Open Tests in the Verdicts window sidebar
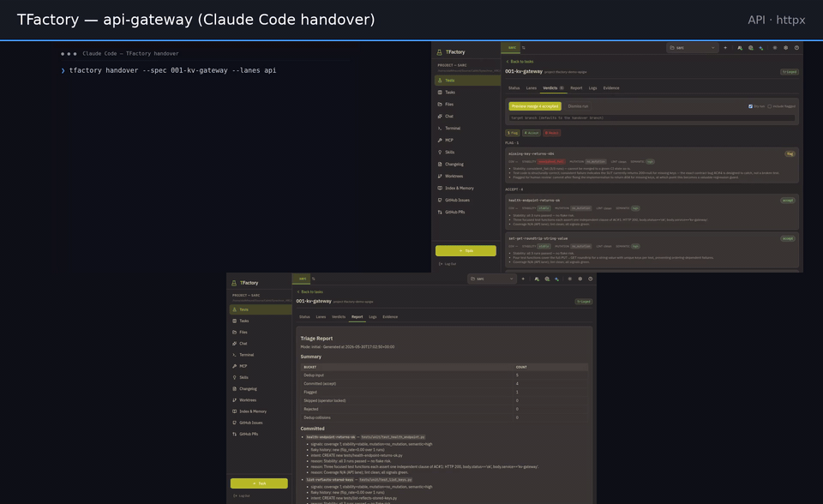823x504 pixels. pos(467,81)
